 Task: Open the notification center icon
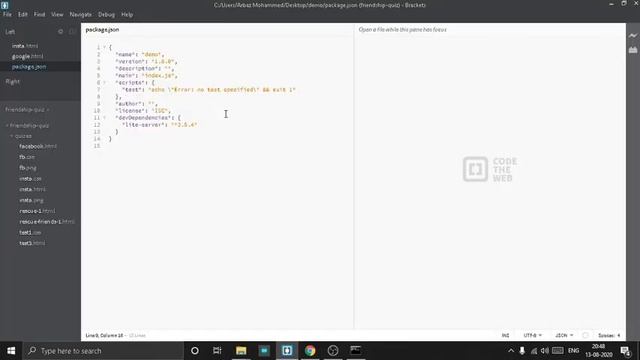(x=625, y=351)
